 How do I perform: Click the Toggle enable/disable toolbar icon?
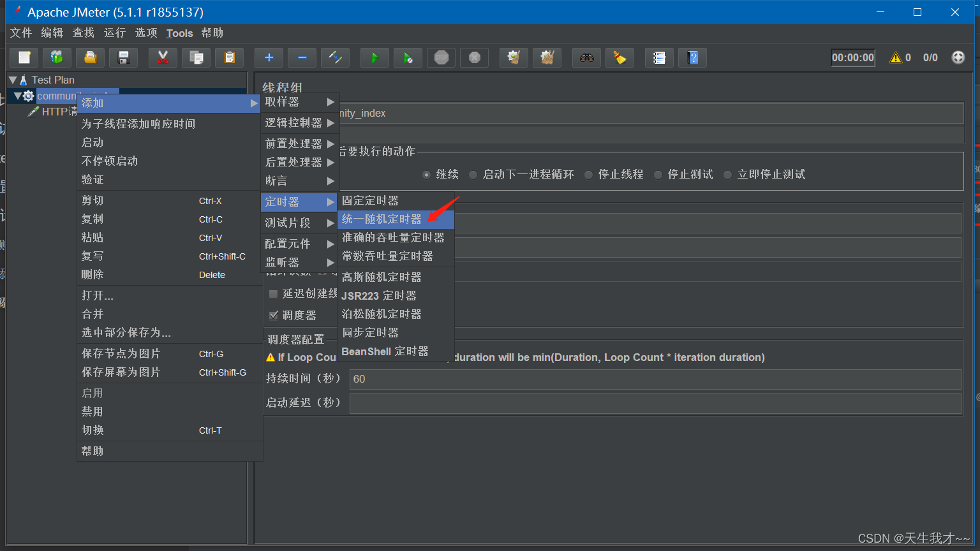click(x=336, y=58)
